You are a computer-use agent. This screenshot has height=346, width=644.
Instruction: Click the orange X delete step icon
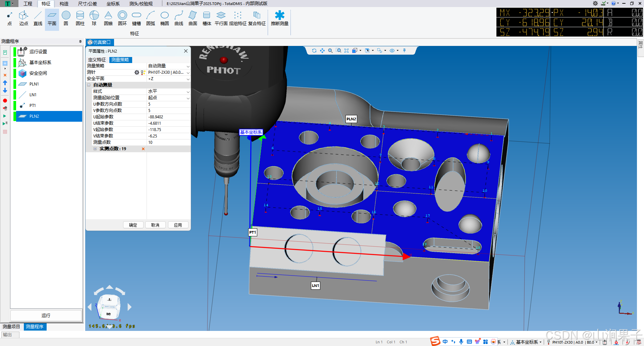point(5,75)
